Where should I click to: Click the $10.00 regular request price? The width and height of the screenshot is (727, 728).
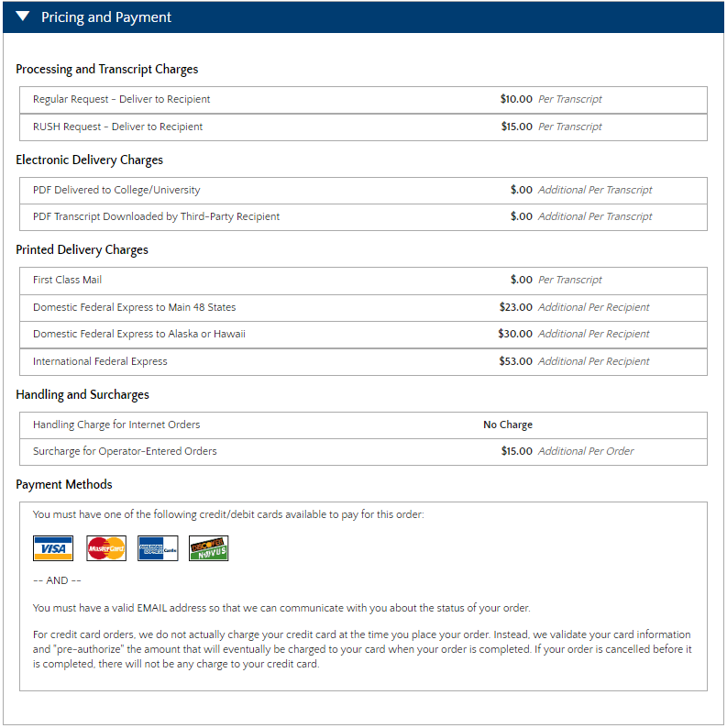click(x=516, y=99)
